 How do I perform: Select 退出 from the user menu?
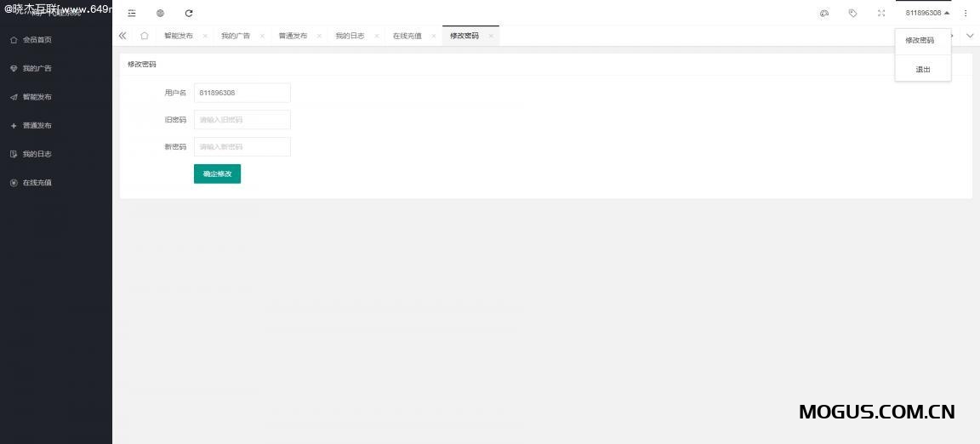923,70
